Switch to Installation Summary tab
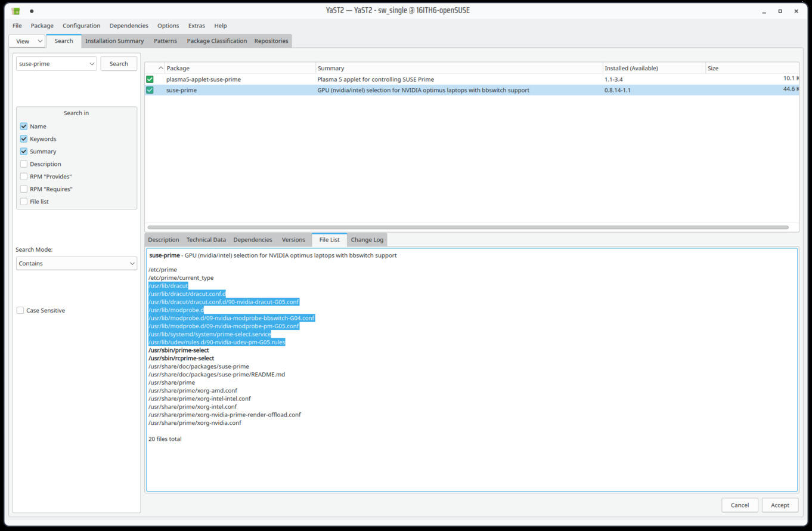Viewport: 812px width, 531px height. coord(114,41)
